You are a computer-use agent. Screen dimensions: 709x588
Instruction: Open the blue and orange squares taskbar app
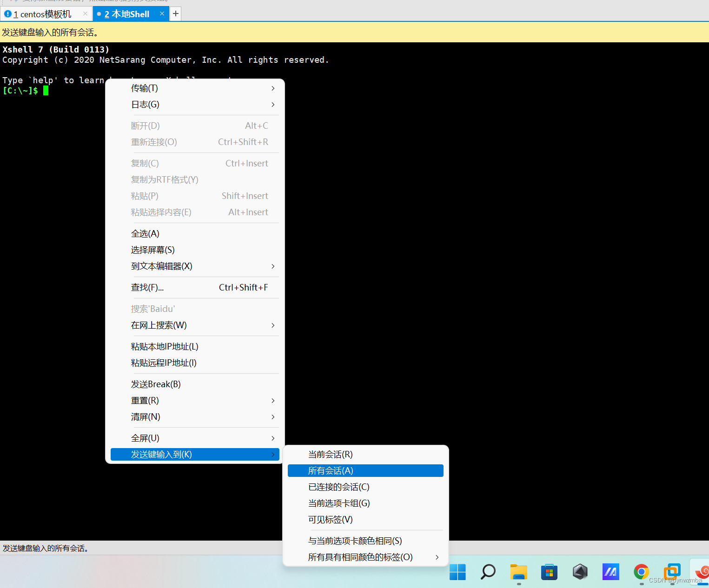672,571
